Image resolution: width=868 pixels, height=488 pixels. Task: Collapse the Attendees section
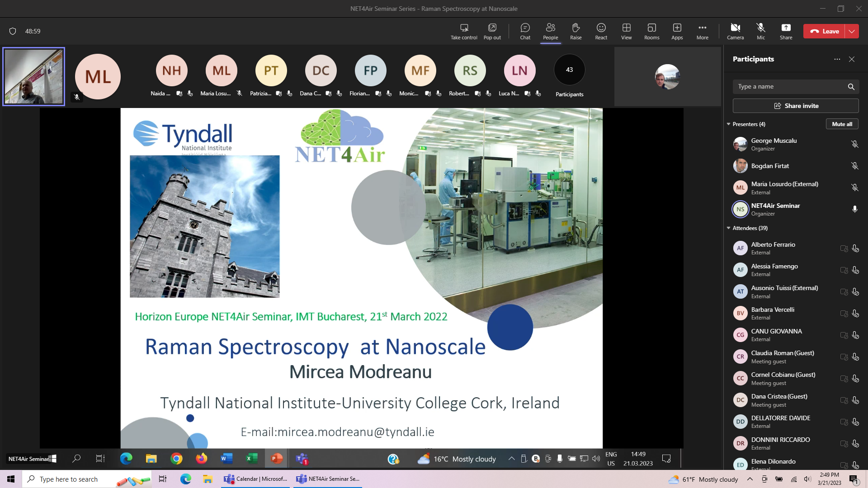click(728, 228)
